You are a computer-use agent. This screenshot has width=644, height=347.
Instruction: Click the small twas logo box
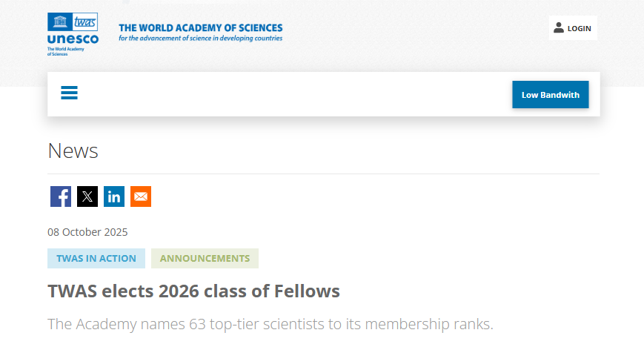(85, 22)
